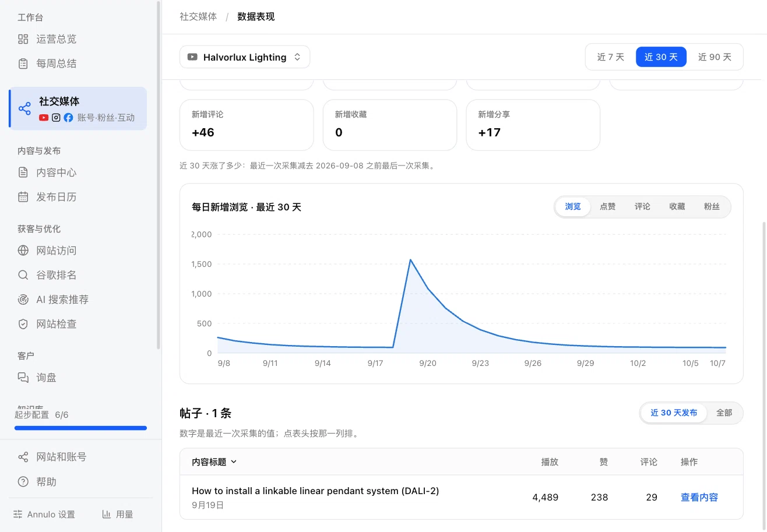Click the 帮助 question mark icon

(x=23, y=482)
